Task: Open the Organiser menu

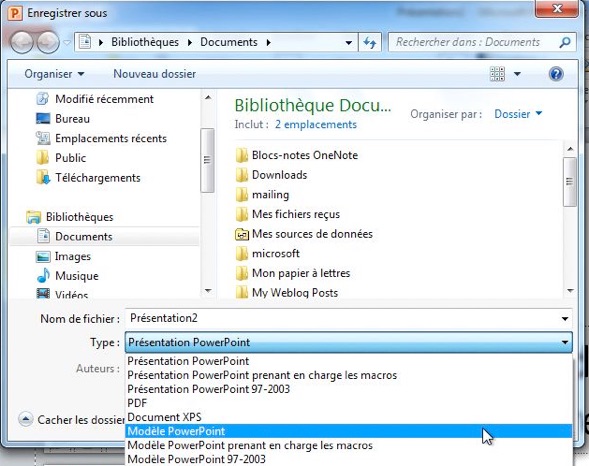Action: pyautogui.click(x=54, y=74)
